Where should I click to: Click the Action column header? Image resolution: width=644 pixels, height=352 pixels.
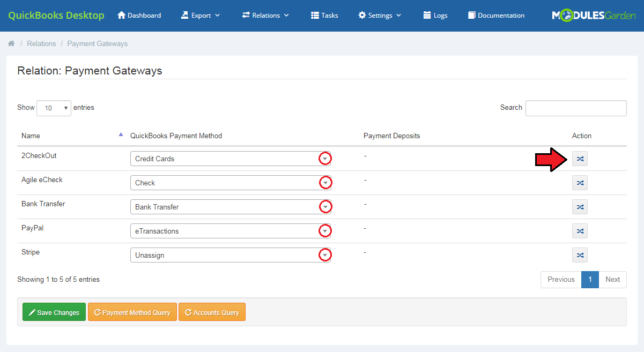[582, 136]
